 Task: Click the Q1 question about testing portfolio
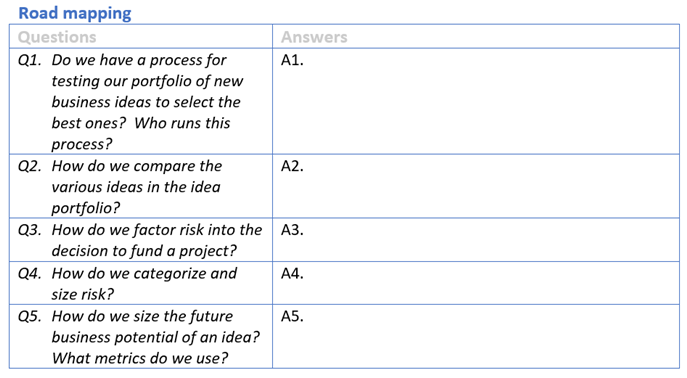(x=147, y=102)
